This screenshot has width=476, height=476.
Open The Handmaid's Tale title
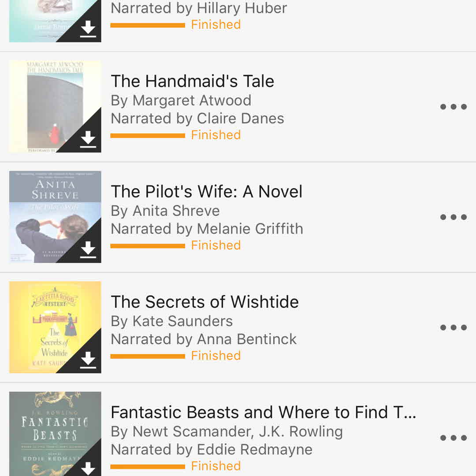point(193,82)
